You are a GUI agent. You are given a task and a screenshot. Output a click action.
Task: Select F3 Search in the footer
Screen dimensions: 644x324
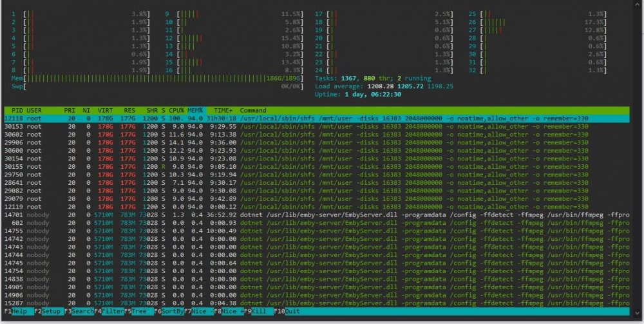[79, 311]
